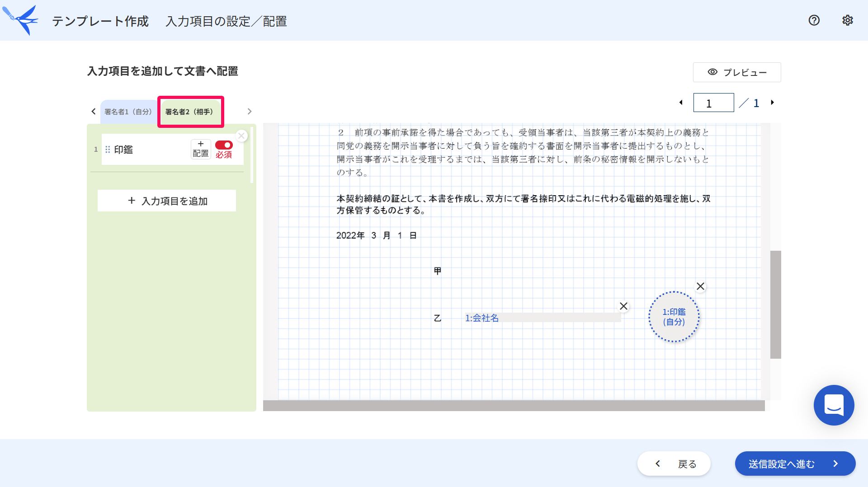Click the 2022年 3 月 1 日 date text

pos(377,235)
